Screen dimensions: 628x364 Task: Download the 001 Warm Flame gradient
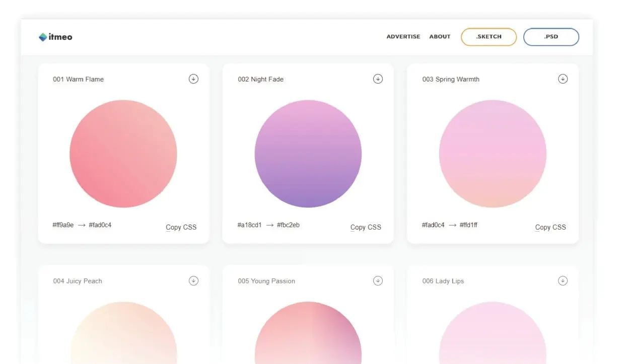click(x=193, y=79)
